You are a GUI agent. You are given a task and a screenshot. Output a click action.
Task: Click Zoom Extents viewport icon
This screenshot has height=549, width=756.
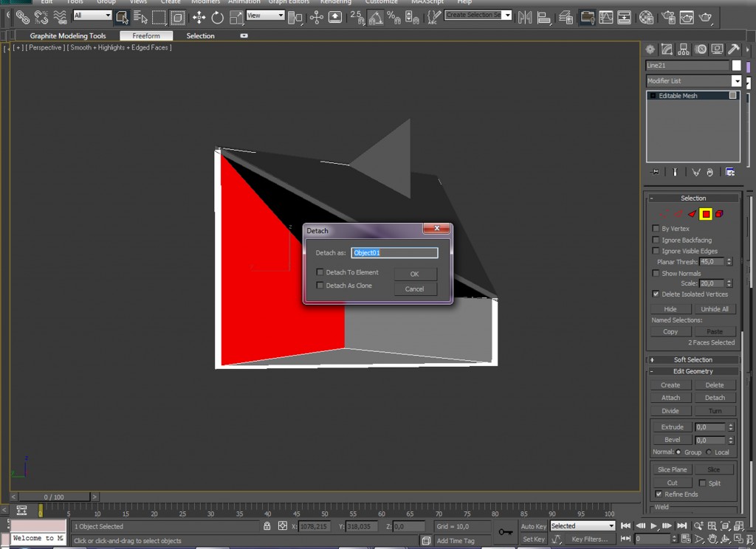click(725, 526)
